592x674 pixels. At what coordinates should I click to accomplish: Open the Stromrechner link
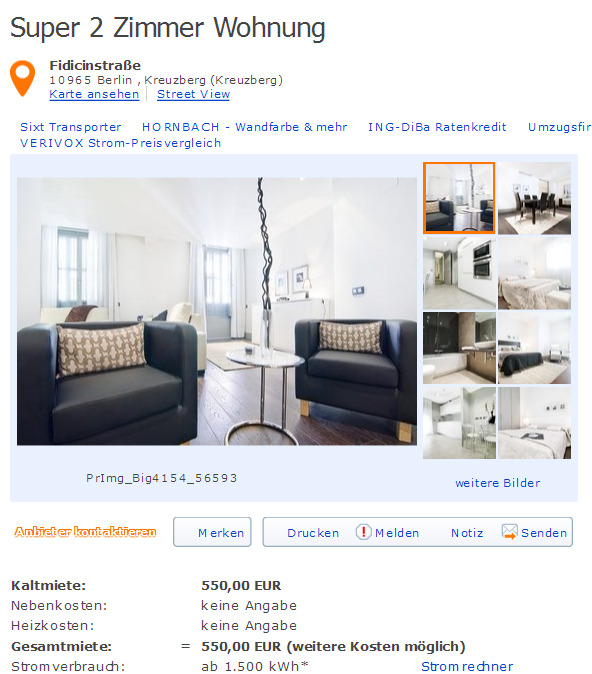(x=467, y=666)
